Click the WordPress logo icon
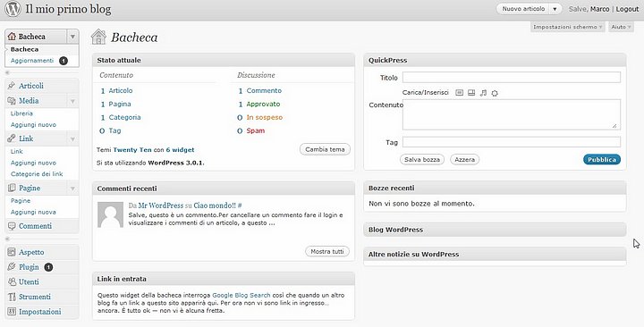The image size is (644, 327). coord(13,9)
